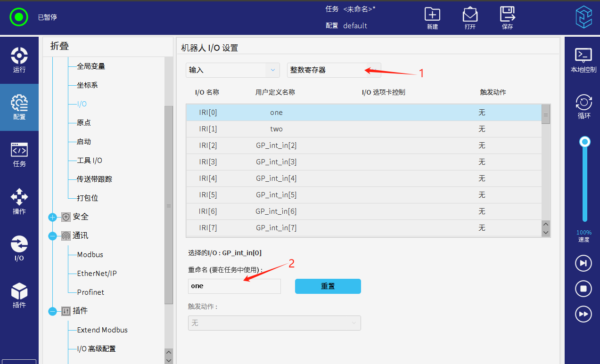Expand the 安全 safety tree section
Screen dimensions: 600x364
[52, 217]
